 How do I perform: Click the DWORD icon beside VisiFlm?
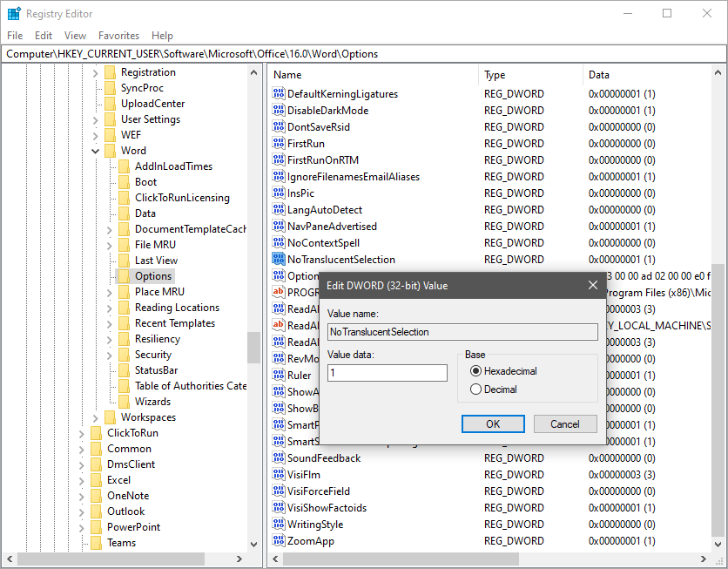[279, 475]
